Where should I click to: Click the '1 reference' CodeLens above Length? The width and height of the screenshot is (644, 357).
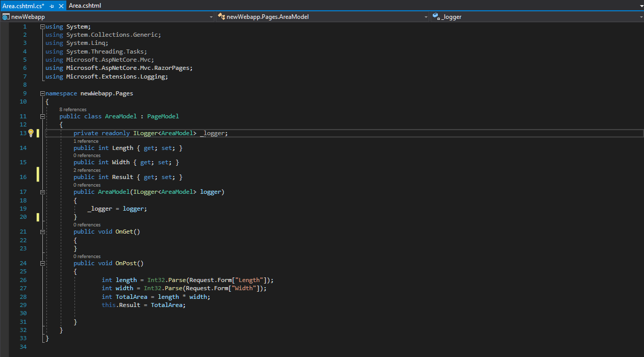coord(86,141)
